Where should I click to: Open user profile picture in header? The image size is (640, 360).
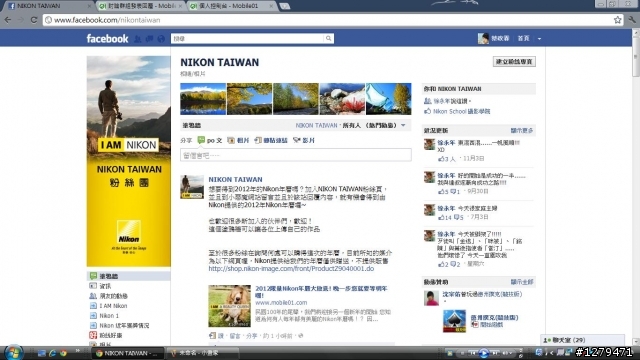click(x=483, y=38)
